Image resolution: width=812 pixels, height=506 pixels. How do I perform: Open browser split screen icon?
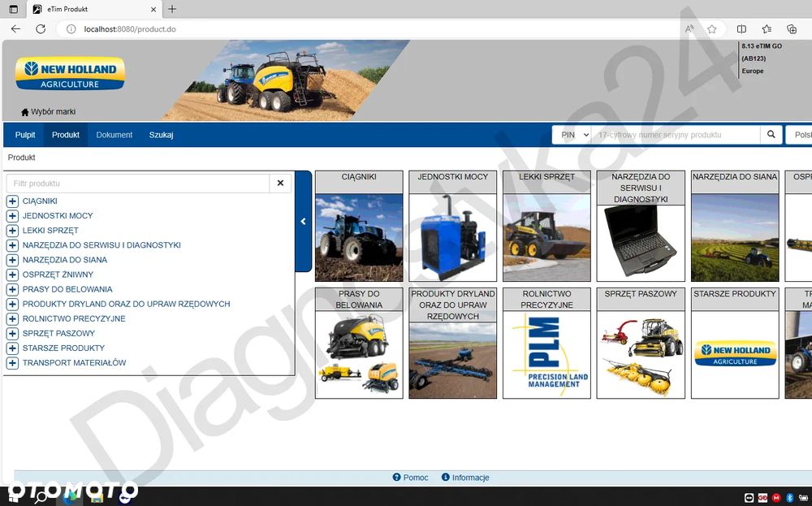(x=741, y=29)
